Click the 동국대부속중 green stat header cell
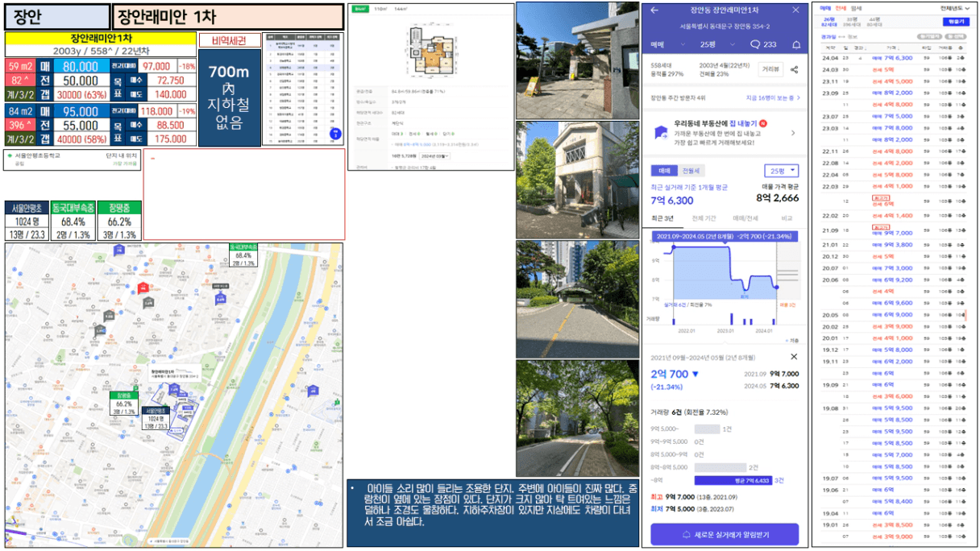This screenshot has width=980, height=551. tap(73, 208)
